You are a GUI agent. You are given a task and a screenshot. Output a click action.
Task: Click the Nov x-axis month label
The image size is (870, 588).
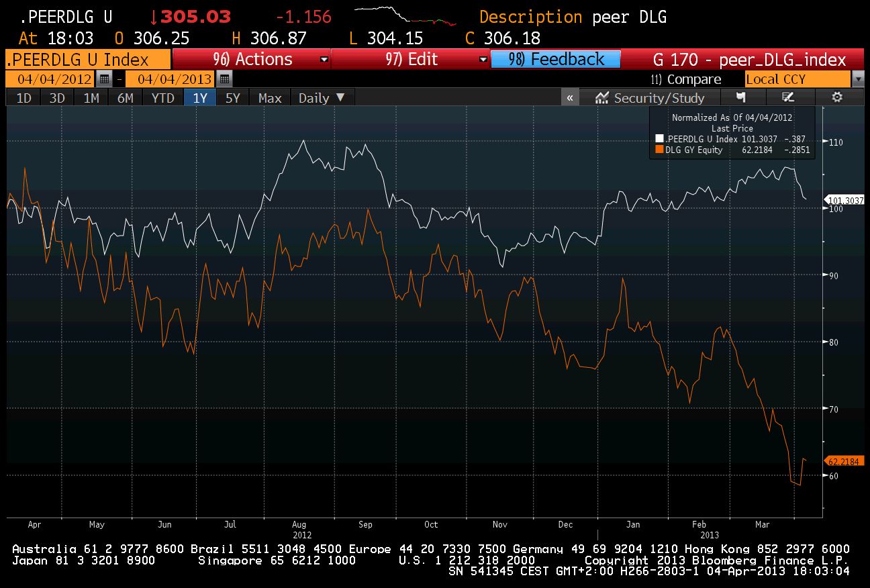point(500,525)
